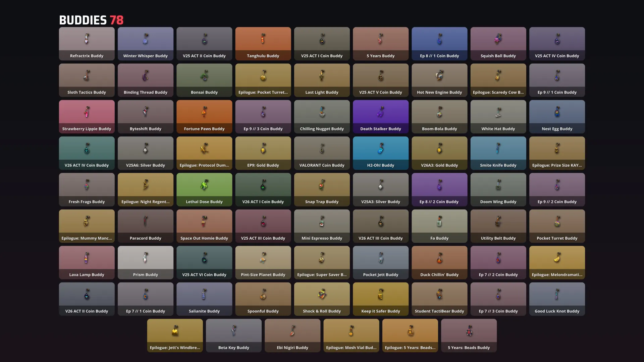Select the Squish Ball Buddy icon
The height and width of the screenshot is (362, 644).
pyautogui.click(x=498, y=39)
